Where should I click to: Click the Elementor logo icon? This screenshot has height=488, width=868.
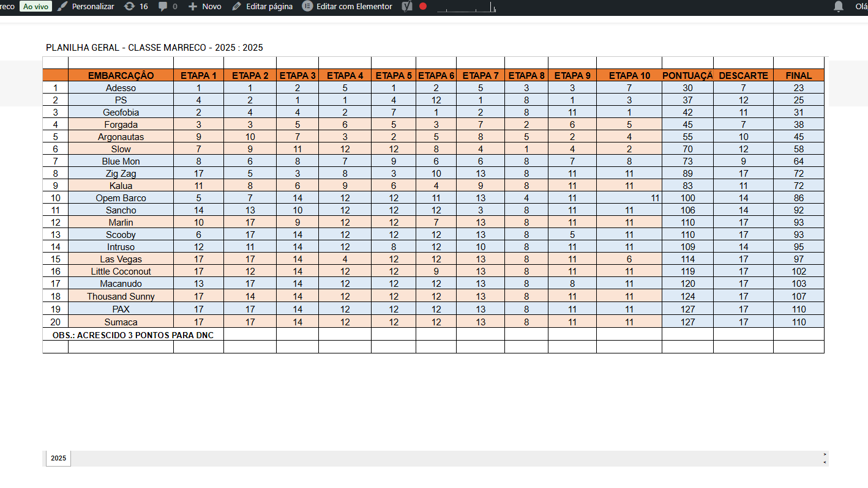tap(307, 6)
